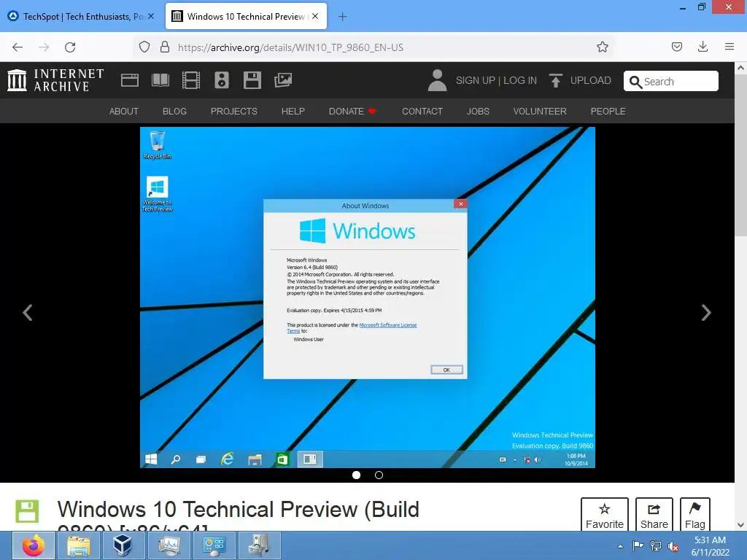Click scrollbar up arrow

pyautogui.click(x=741, y=68)
